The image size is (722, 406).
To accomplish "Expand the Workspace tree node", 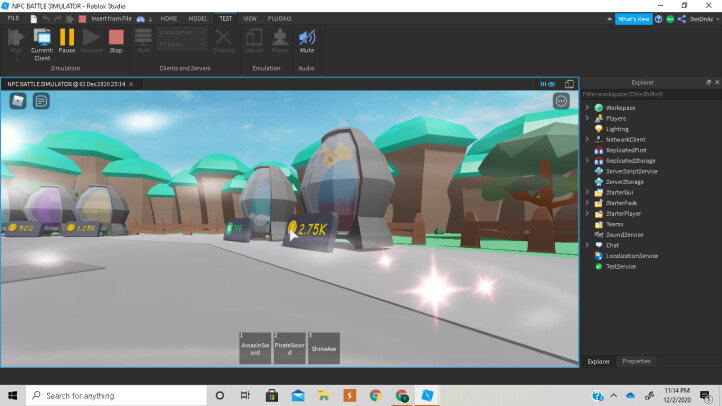I will pos(587,107).
